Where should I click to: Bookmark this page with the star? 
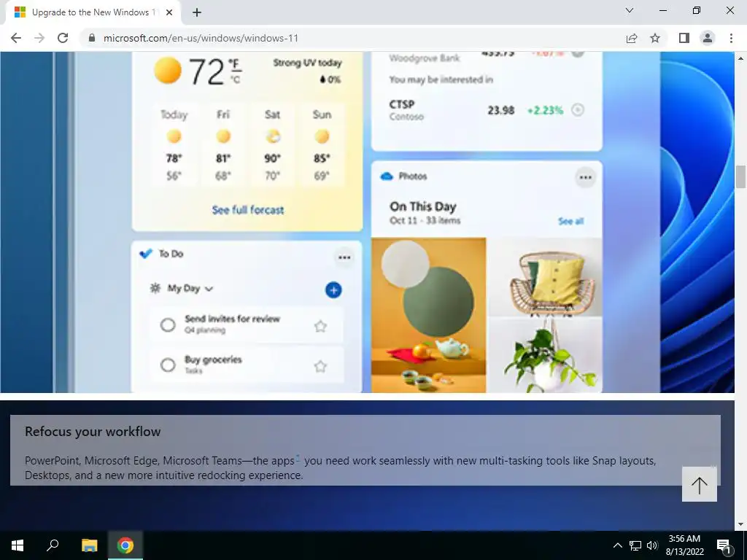coord(655,38)
